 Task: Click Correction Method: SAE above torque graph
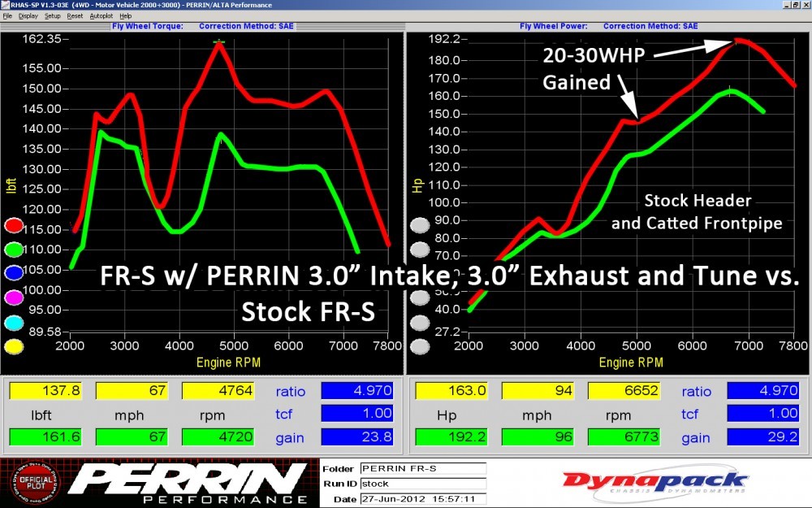point(246,26)
